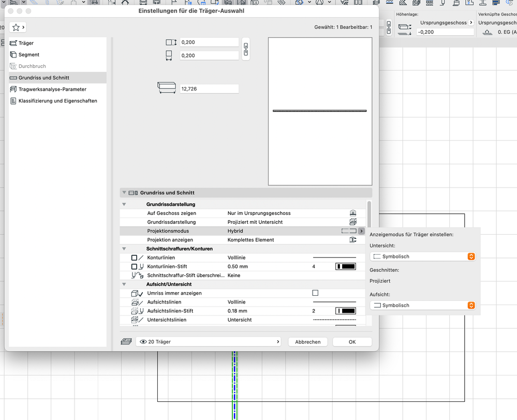Click the height dimension icon beside first 0,200

(x=171, y=42)
